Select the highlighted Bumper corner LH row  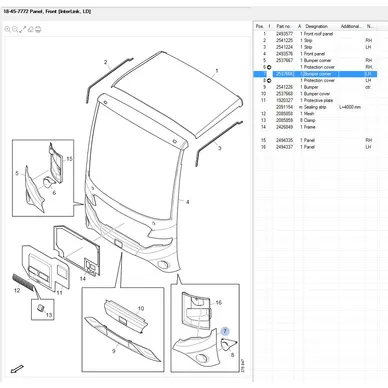click(316, 74)
